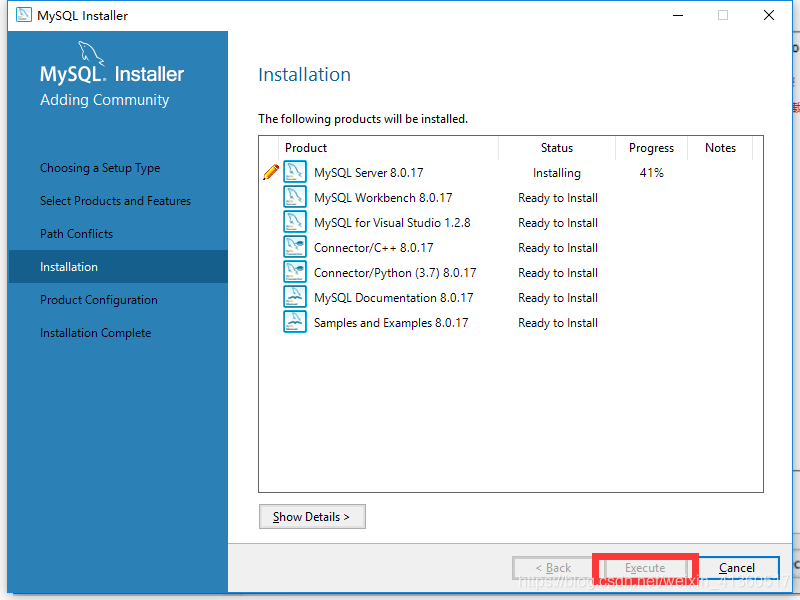
Task: Click the Status column header
Action: pos(557,148)
